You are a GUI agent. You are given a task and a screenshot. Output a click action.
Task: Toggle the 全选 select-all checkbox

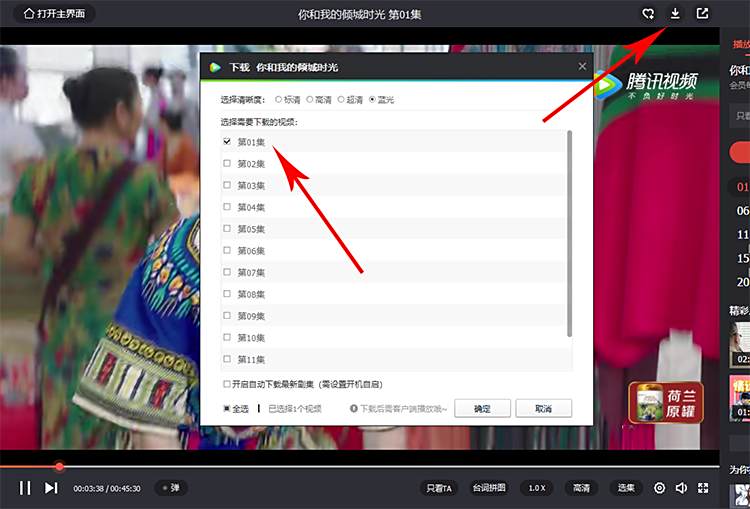tap(227, 409)
